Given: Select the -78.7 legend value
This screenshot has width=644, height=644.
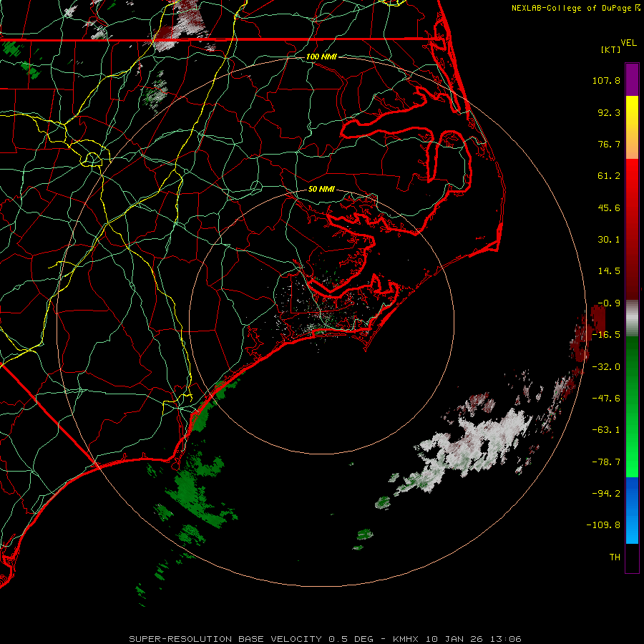Looking at the screenshot, I should (x=606, y=462).
